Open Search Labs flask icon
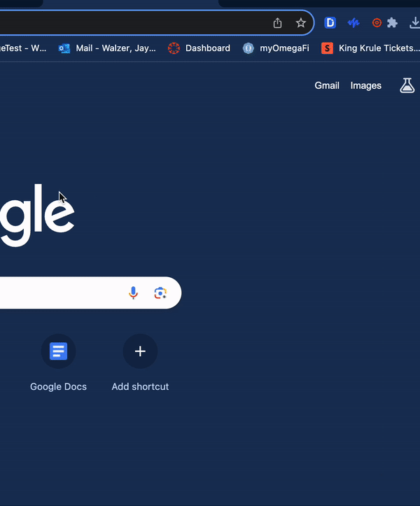The height and width of the screenshot is (506, 420). coord(407,85)
